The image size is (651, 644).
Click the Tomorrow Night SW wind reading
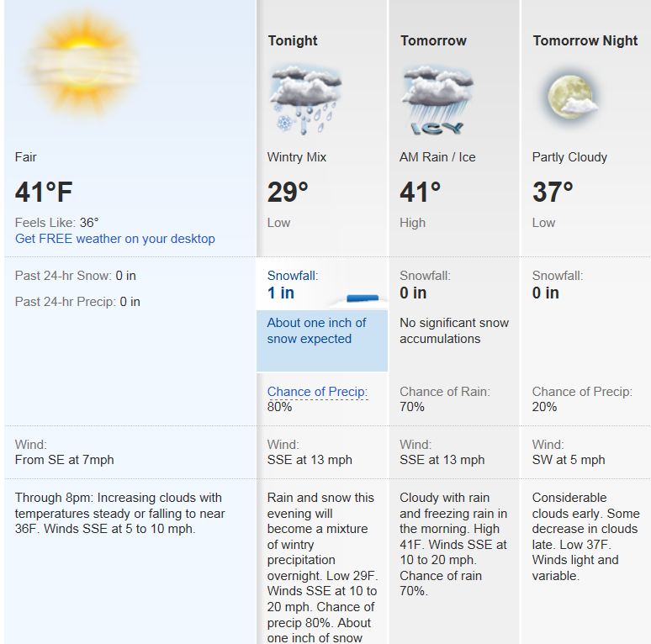click(568, 460)
